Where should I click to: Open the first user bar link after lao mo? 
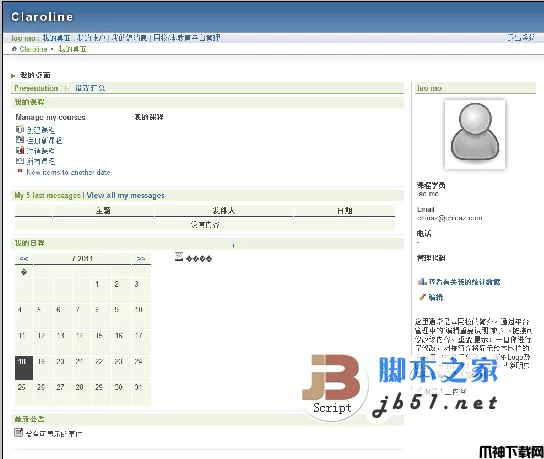click(x=57, y=37)
